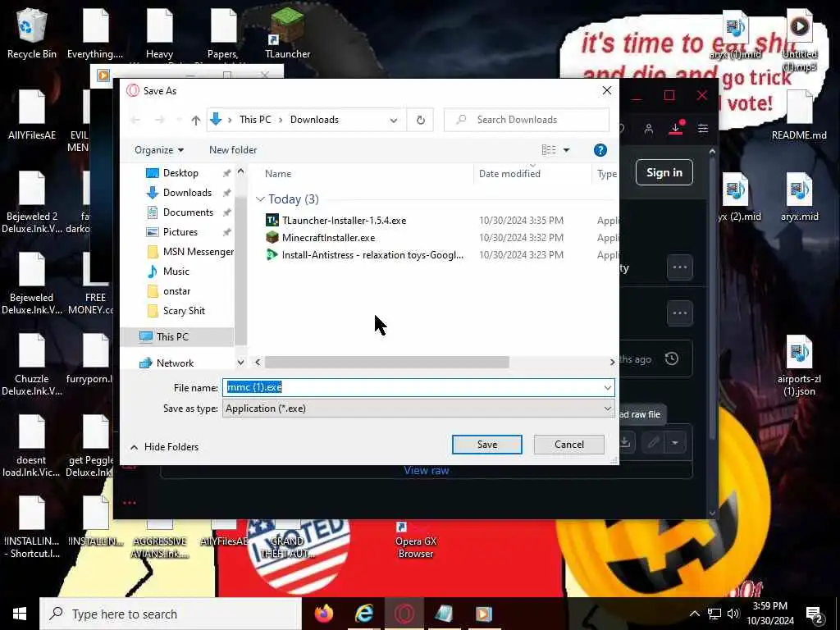Open Opera GX downloads icon
This screenshot has height=630, width=840.
pyautogui.click(x=676, y=129)
